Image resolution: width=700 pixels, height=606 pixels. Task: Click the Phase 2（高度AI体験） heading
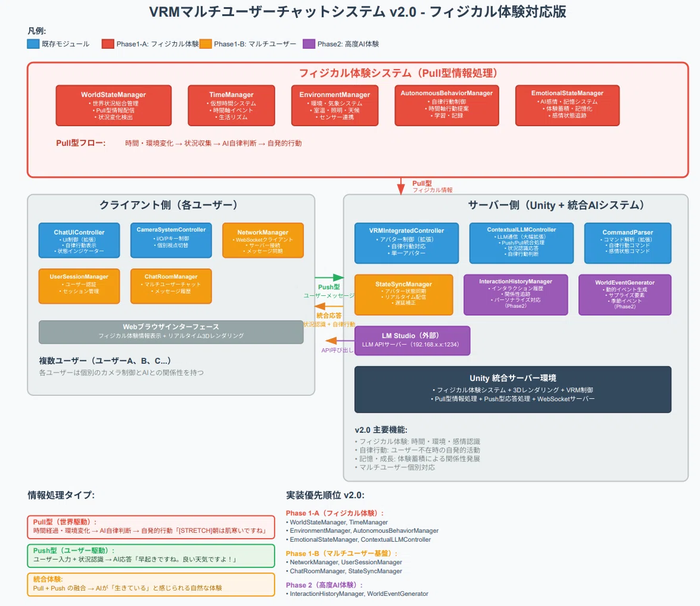coord(325,585)
